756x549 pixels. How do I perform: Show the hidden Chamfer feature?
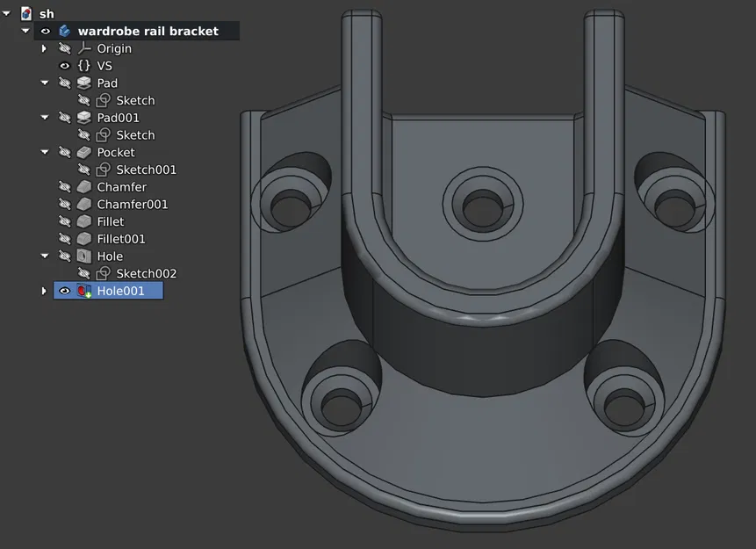[x=65, y=187]
